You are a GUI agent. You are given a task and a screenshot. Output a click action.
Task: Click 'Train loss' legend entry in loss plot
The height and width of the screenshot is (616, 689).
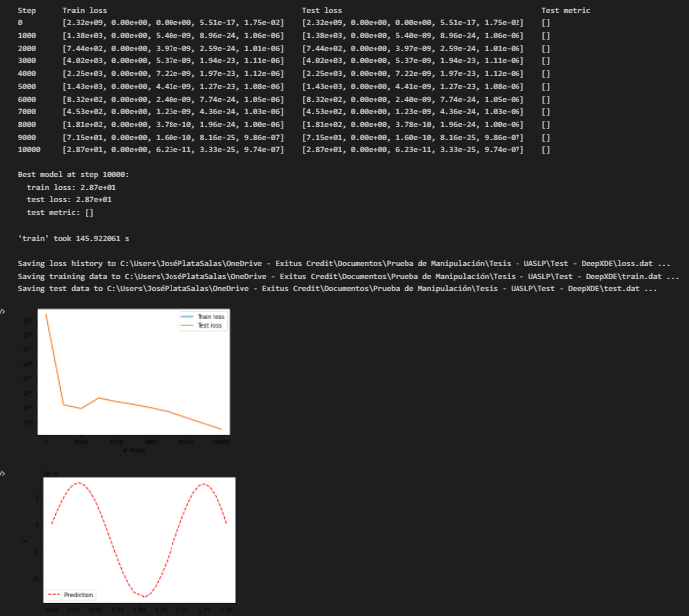click(203, 316)
